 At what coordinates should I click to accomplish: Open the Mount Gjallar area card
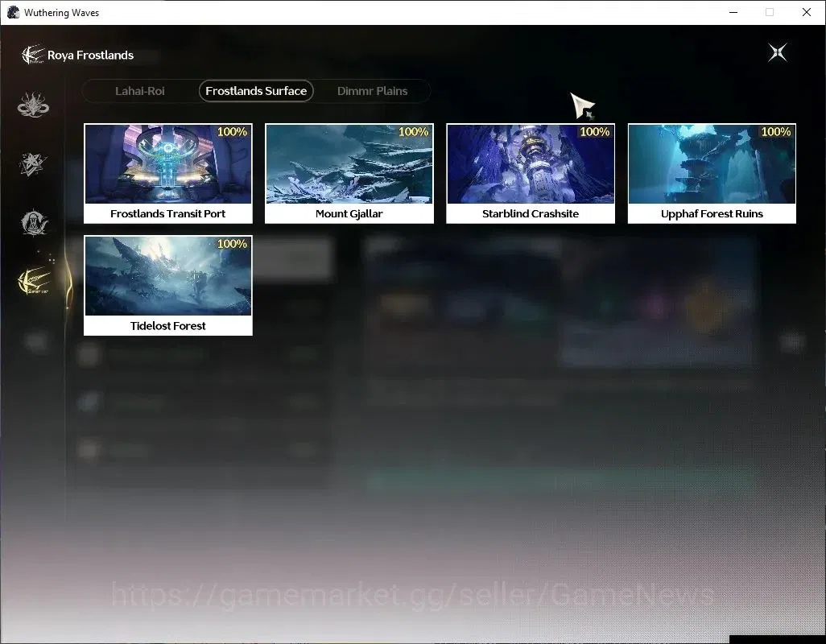tap(349, 173)
